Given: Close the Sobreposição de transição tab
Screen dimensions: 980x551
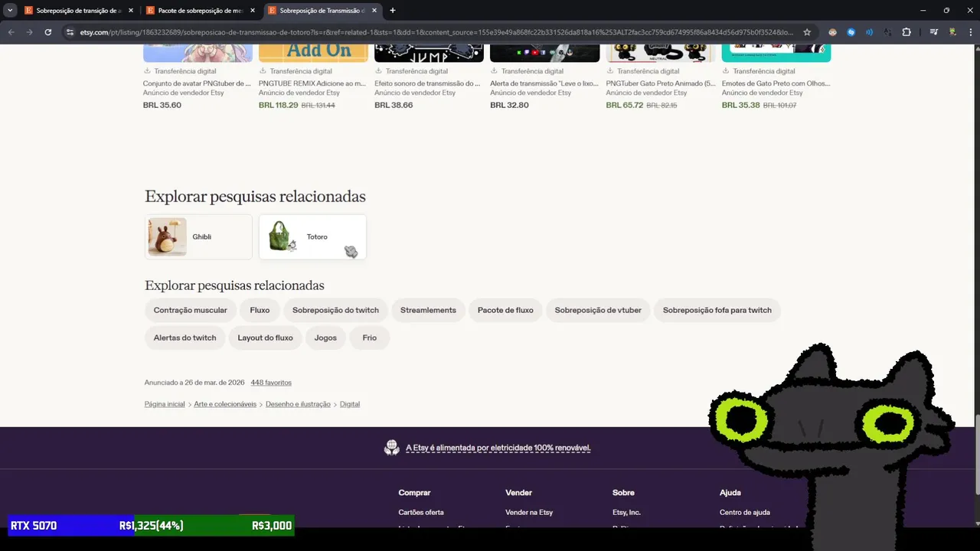Looking at the screenshot, I should pos(131,11).
